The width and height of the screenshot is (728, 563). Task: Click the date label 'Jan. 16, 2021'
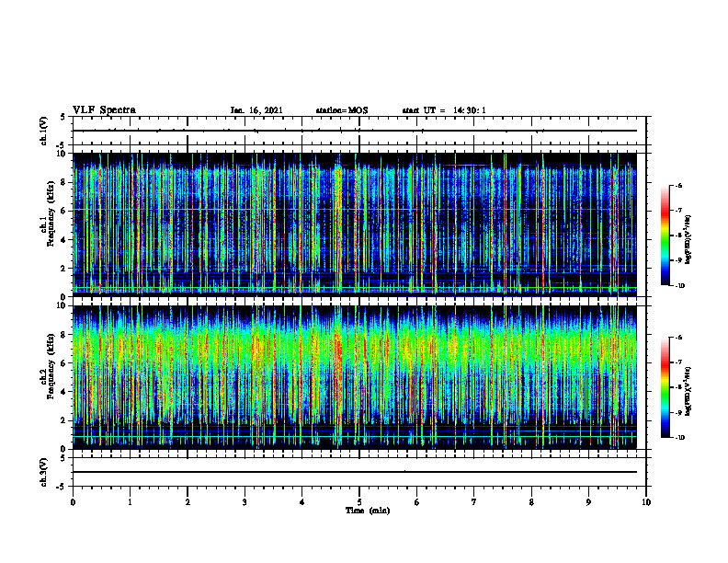(256, 110)
